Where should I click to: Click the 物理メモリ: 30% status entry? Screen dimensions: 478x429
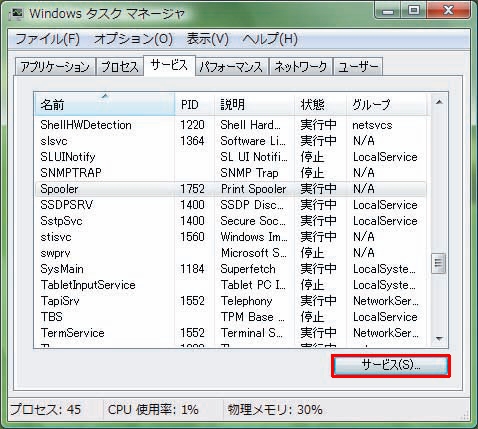pos(275,409)
